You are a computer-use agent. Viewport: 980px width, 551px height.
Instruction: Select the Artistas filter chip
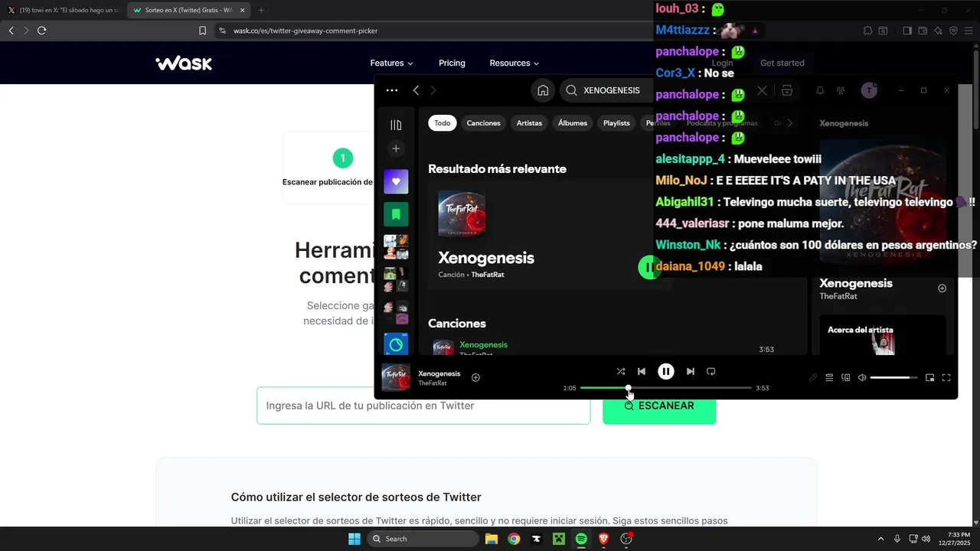click(529, 123)
